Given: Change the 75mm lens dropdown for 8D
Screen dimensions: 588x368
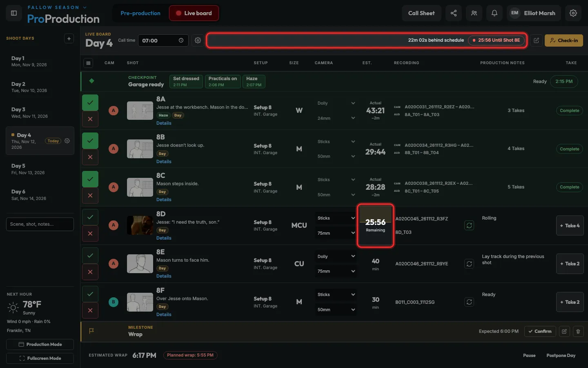Looking at the screenshot, I should tap(336, 233).
